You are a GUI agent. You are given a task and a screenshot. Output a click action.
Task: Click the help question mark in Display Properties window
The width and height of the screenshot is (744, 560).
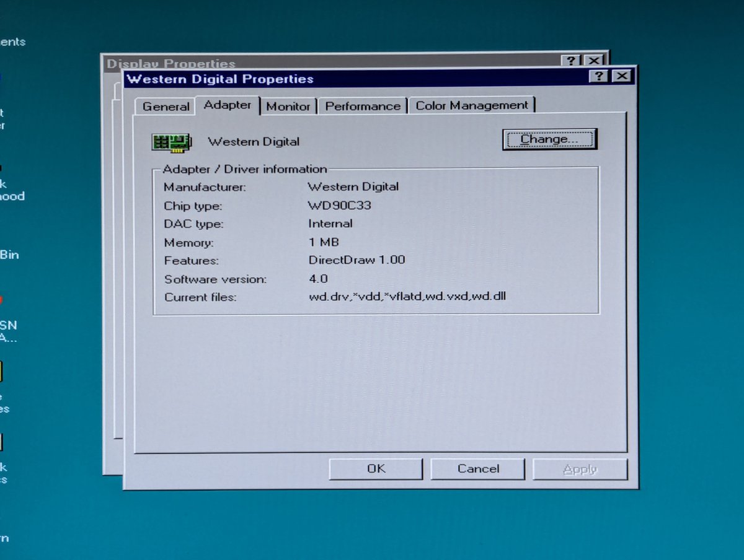(x=570, y=61)
